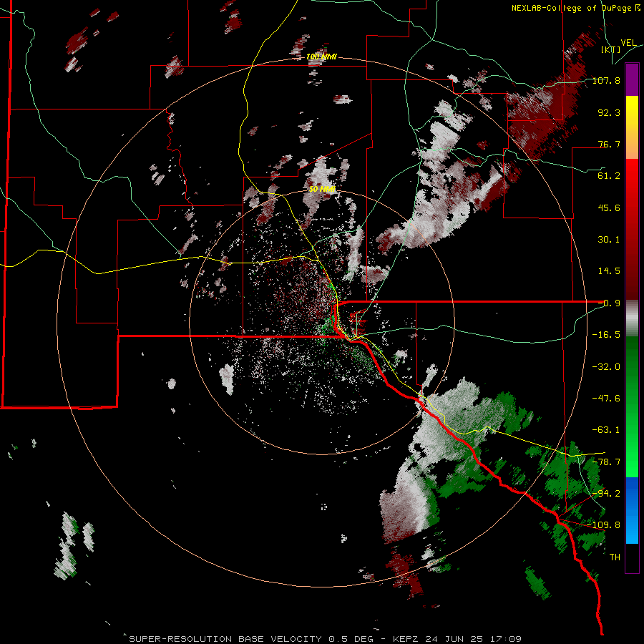
Task: Click the -63.1 legend value
Action: (606, 430)
